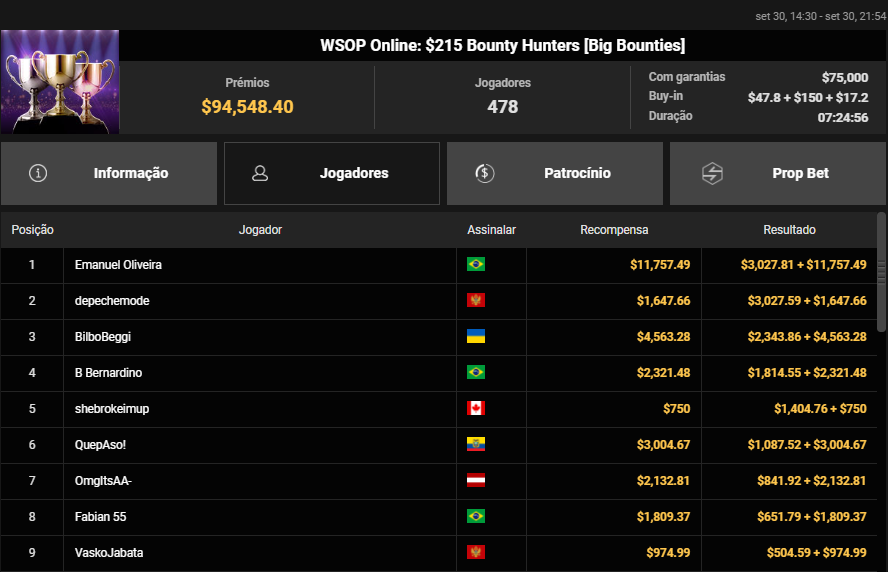Click the Prop Bet hexagon icon

pos(712,173)
